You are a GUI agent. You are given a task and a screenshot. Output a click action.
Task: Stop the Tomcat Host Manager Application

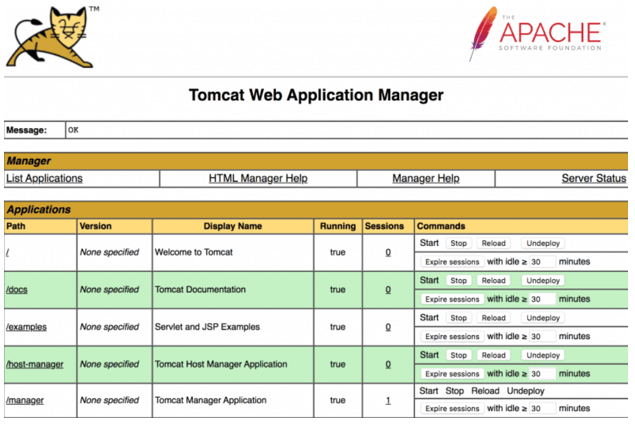click(458, 355)
